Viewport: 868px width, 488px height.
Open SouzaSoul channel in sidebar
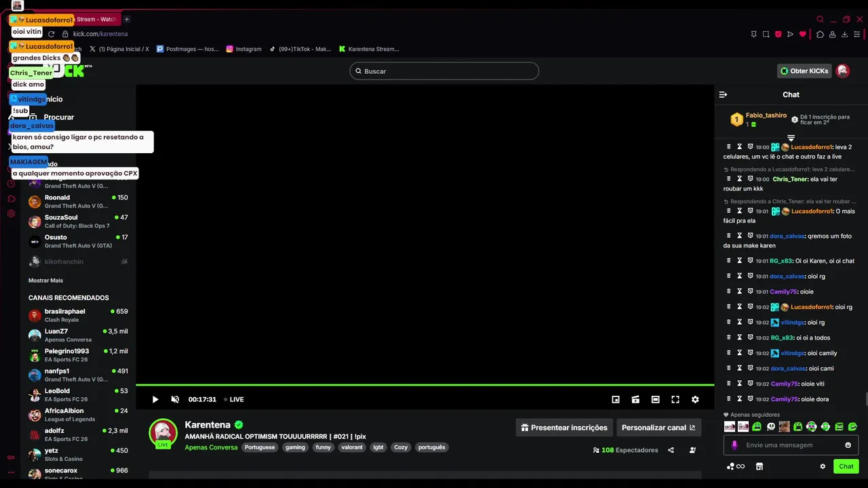tap(78, 222)
